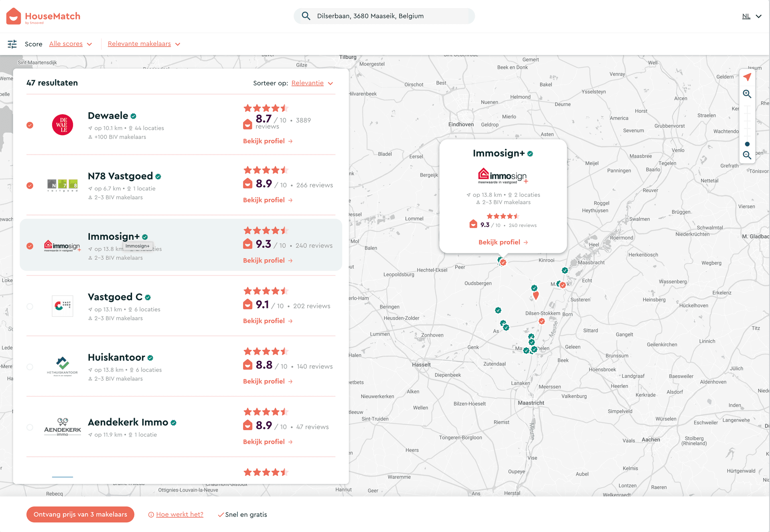Click the magnifier icon in the search bar
Screen dimensions: 770x532
306,16
